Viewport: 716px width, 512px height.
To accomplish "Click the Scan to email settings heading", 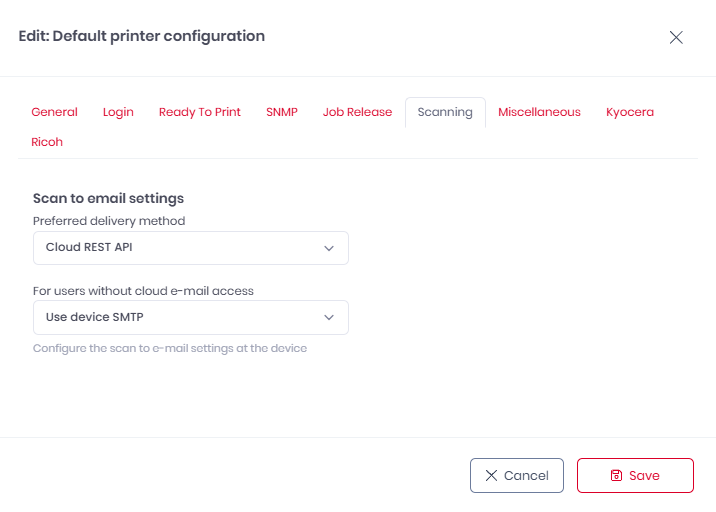I will (x=108, y=198).
